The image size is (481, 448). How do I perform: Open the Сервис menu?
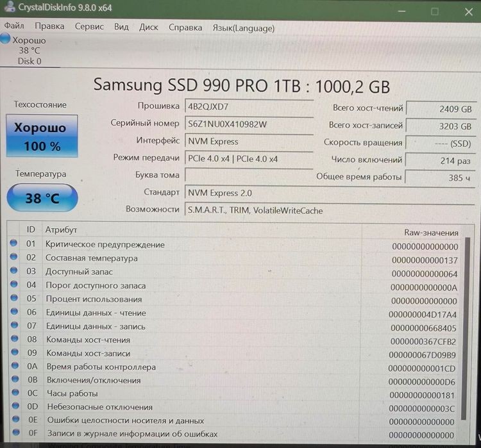pos(89,27)
